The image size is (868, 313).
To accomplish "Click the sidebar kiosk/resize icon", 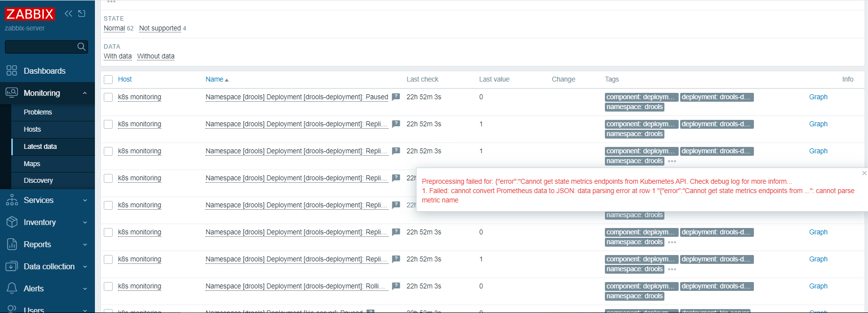I will coord(82,14).
